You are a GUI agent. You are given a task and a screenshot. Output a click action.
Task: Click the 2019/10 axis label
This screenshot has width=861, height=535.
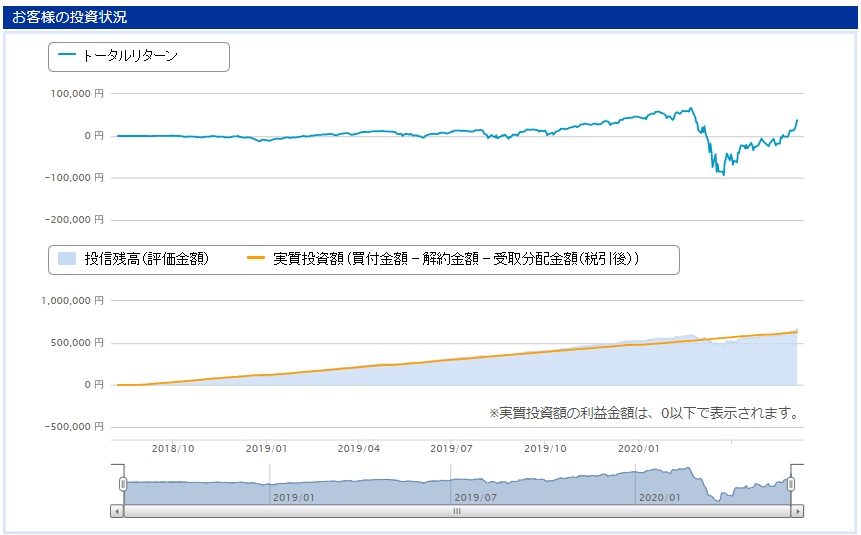click(545, 449)
